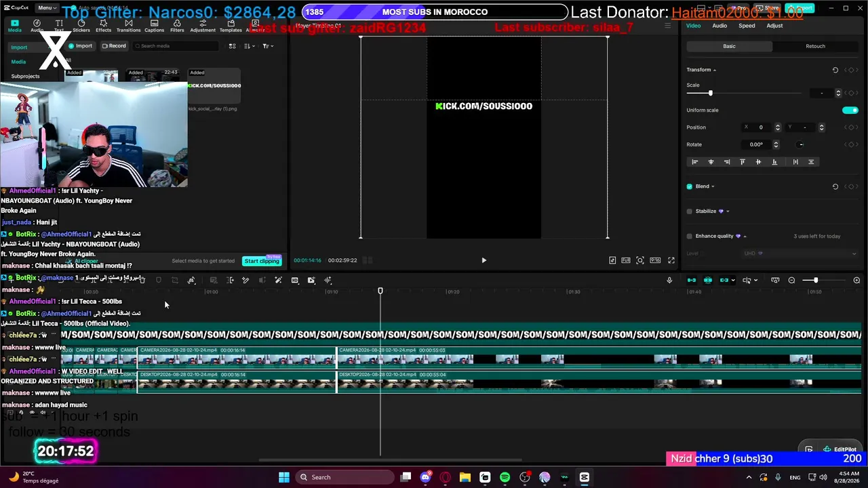Adjust the Scale value stepper

(838, 93)
